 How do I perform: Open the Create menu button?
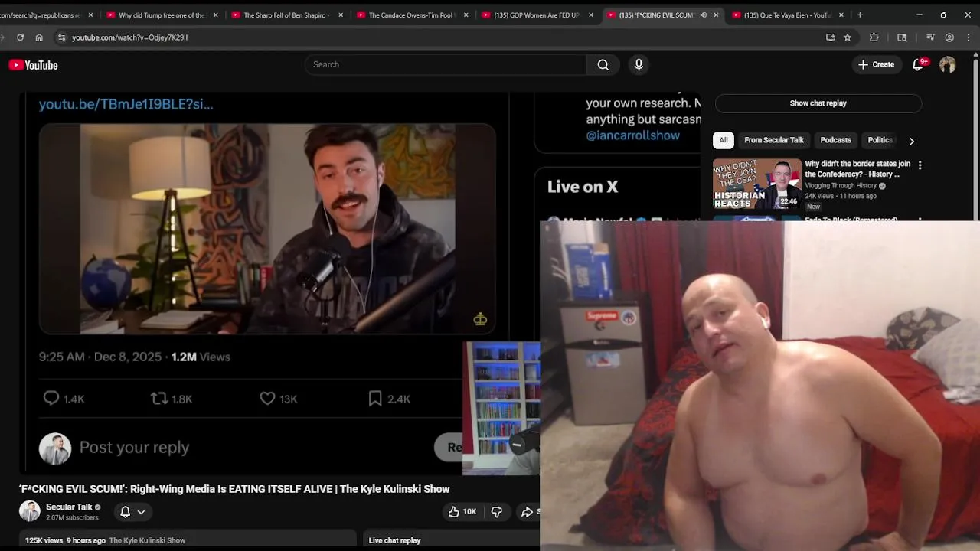(876, 65)
